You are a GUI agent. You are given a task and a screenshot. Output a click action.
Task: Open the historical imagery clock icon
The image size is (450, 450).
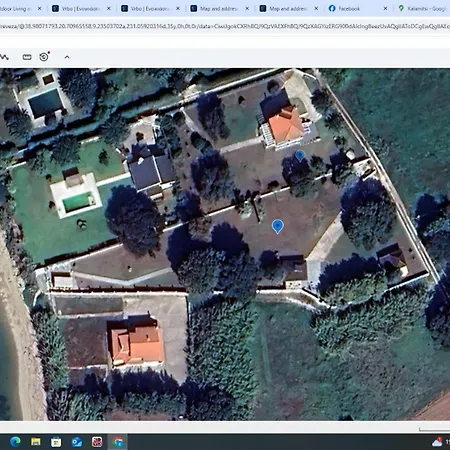(44, 57)
